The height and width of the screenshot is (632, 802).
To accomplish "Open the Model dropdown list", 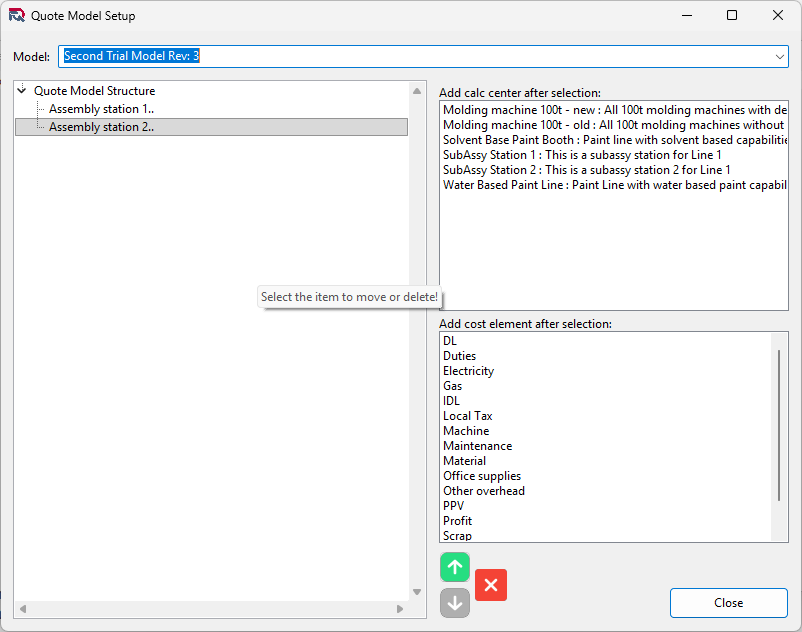I will point(779,57).
